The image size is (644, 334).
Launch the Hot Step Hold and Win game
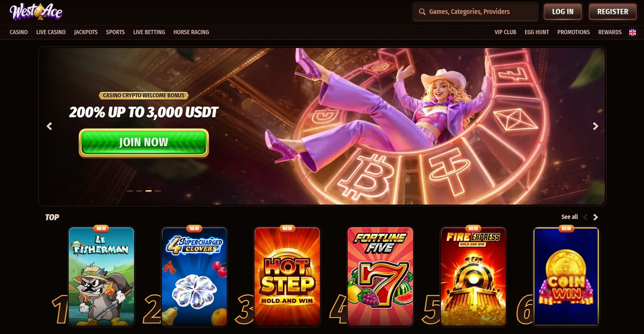[287, 277]
